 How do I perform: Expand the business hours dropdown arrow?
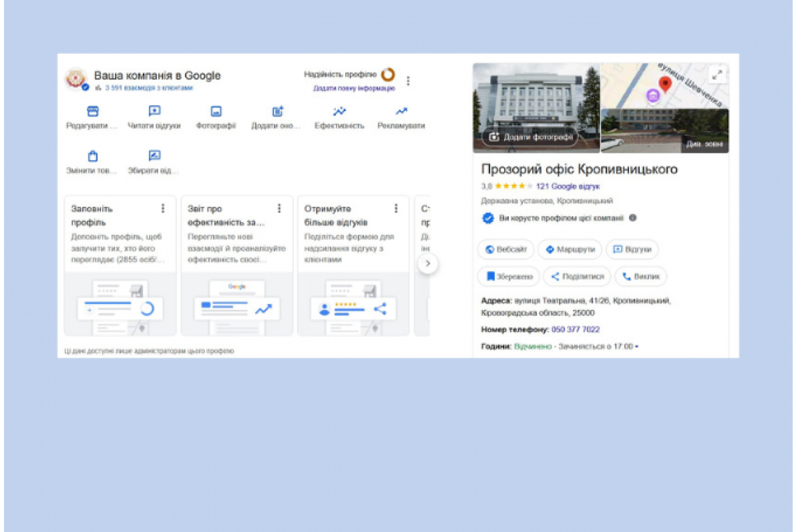[x=637, y=346]
